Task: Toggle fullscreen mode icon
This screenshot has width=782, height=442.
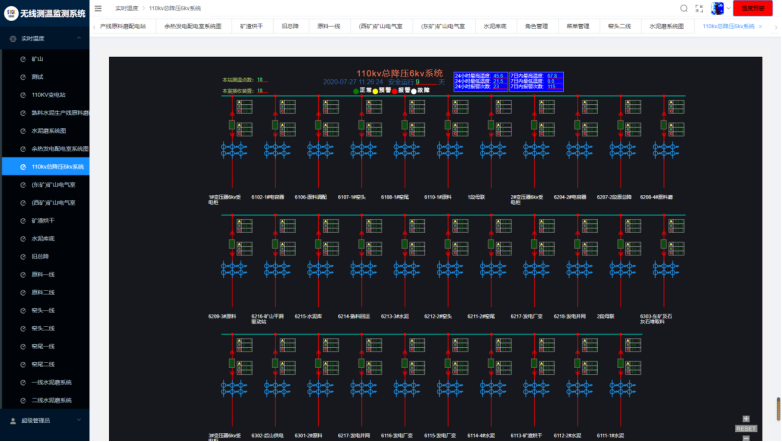Action: coord(700,8)
